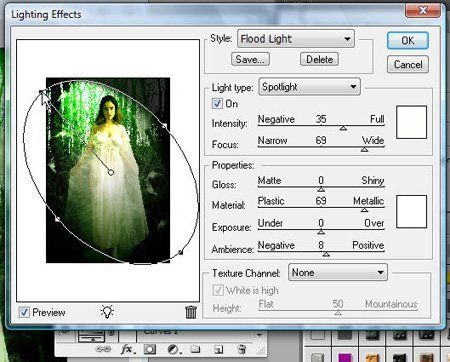Click the Save... style button
450x362 pixels.
pos(250,59)
